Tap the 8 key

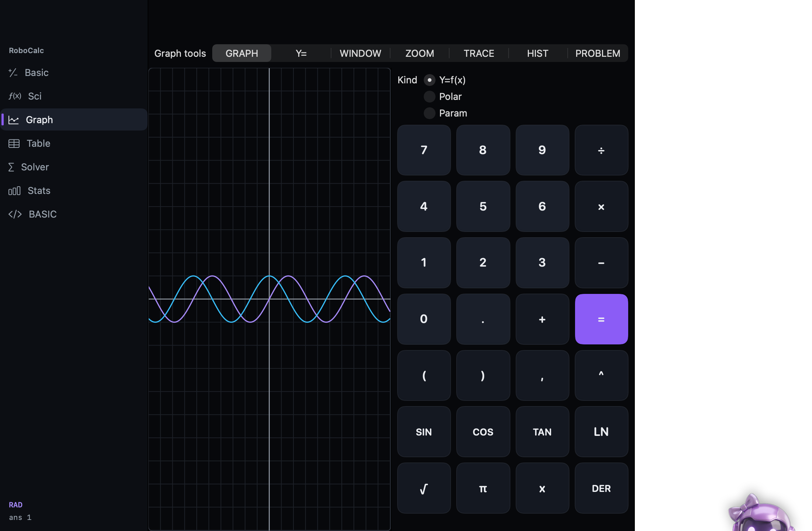click(483, 150)
